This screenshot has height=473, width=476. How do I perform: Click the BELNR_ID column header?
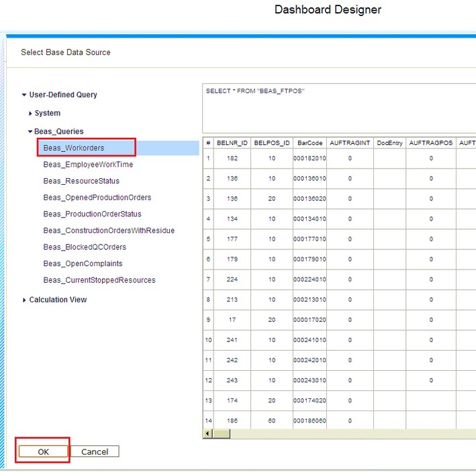(232, 144)
